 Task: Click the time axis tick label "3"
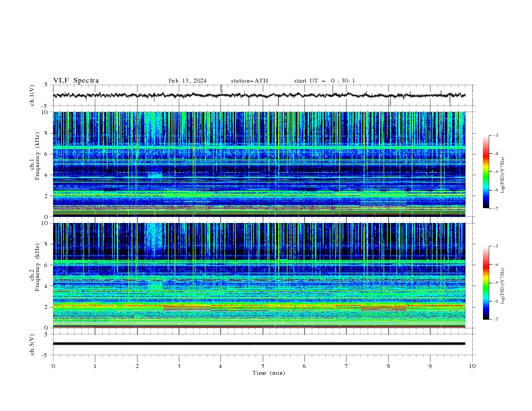click(179, 366)
